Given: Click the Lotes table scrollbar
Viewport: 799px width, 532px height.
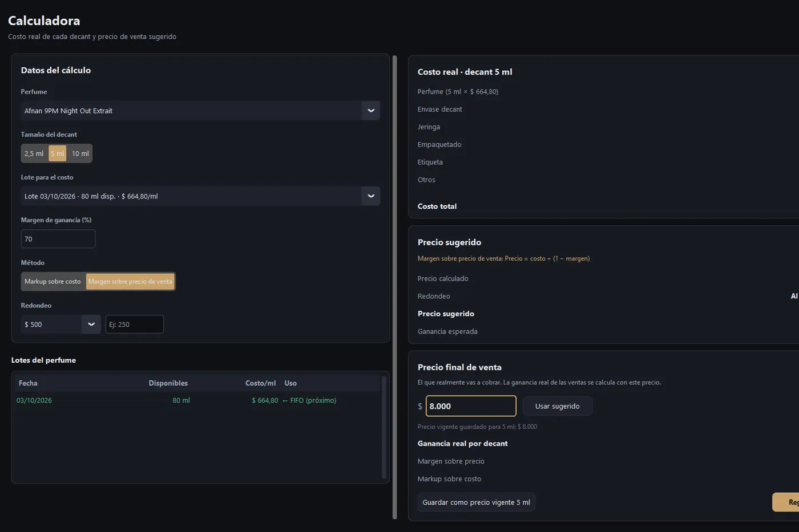Looking at the screenshot, I should coord(384,427).
